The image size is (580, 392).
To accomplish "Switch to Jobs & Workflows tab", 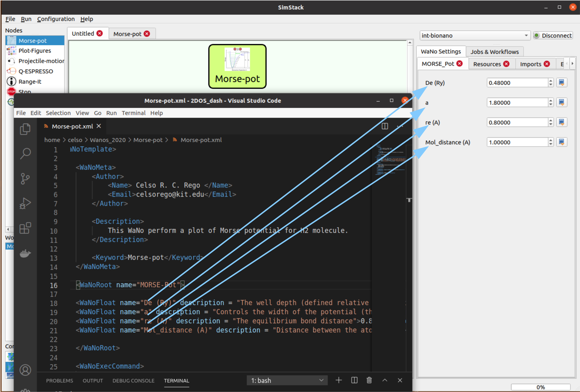I will point(494,52).
